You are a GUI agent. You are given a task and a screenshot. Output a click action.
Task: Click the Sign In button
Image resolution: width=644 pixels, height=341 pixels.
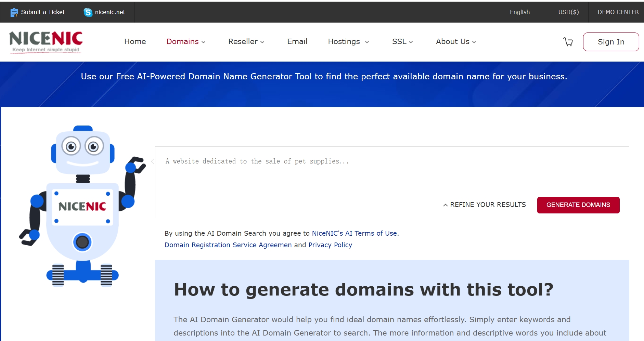point(611,42)
